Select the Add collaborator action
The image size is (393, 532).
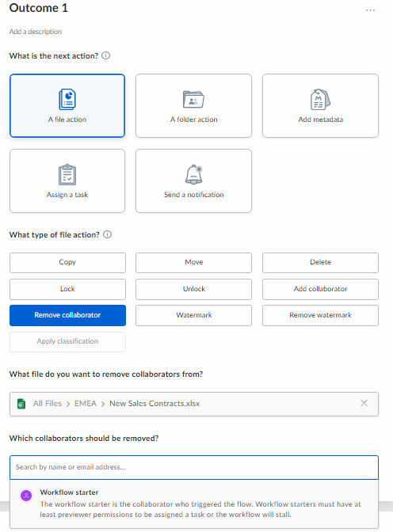tap(320, 289)
